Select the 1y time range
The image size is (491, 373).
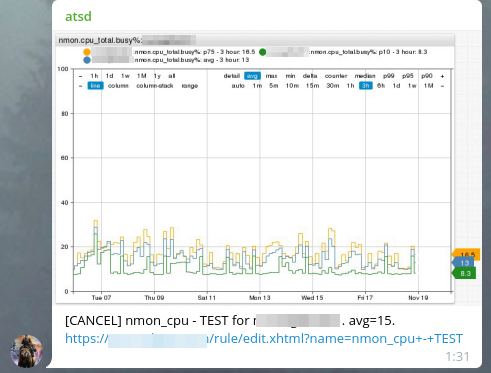[157, 76]
